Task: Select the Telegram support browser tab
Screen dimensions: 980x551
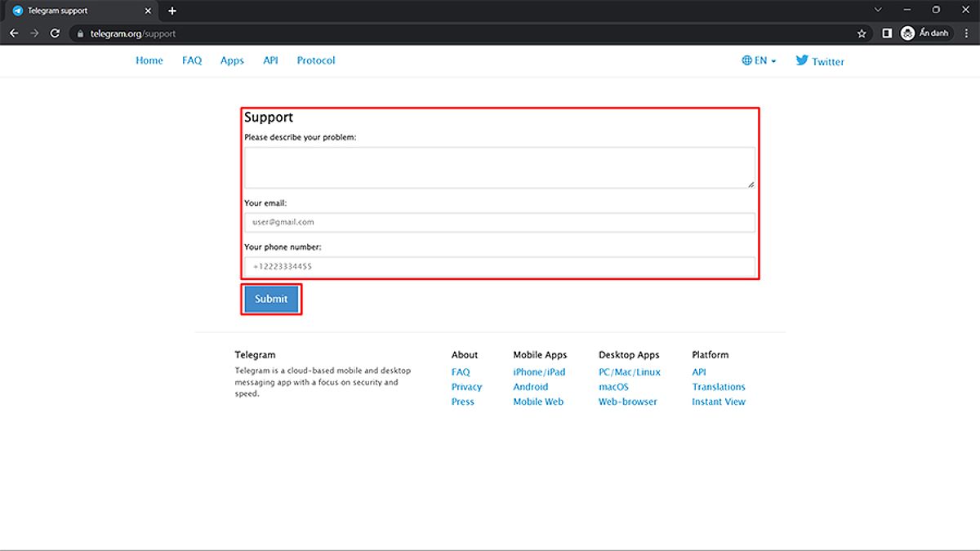Action: [82, 11]
